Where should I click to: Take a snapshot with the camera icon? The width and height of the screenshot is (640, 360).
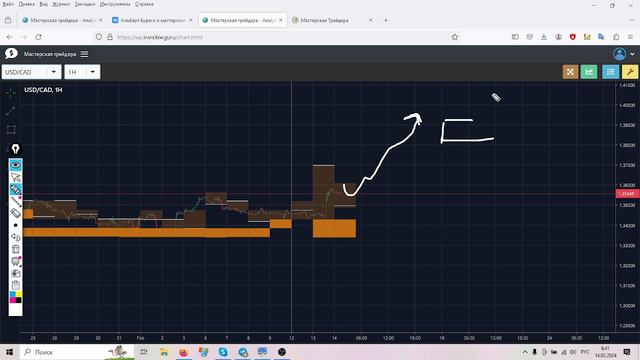pyautogui.click(x=16, y=273)
